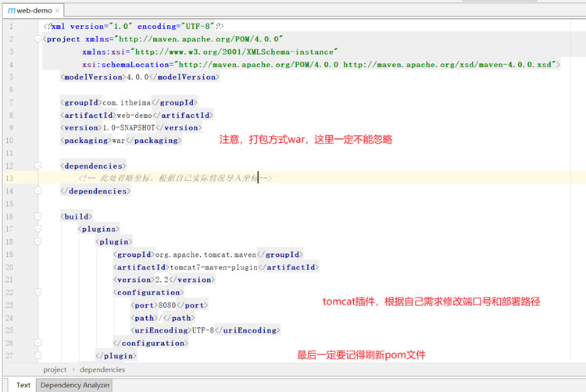Click the comment inside dependencies on line 13
Screen dimensions: 586x392
[175, 179]
